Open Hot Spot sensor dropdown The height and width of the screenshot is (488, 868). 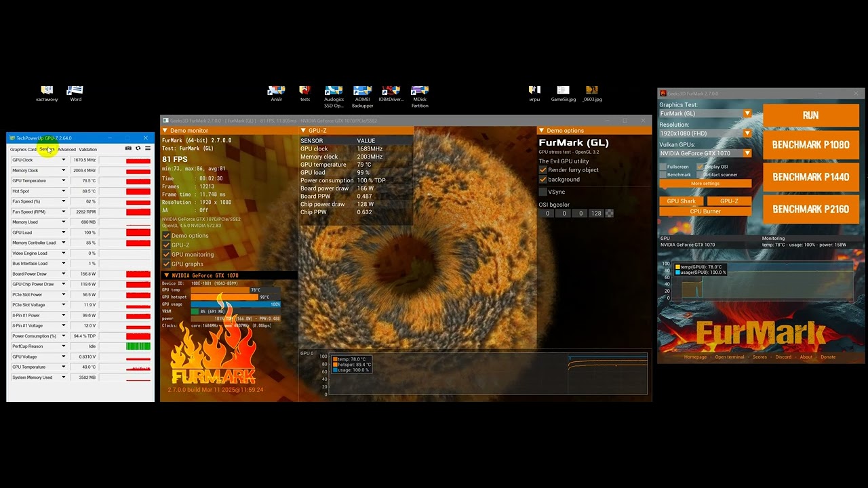pos(64,191)
